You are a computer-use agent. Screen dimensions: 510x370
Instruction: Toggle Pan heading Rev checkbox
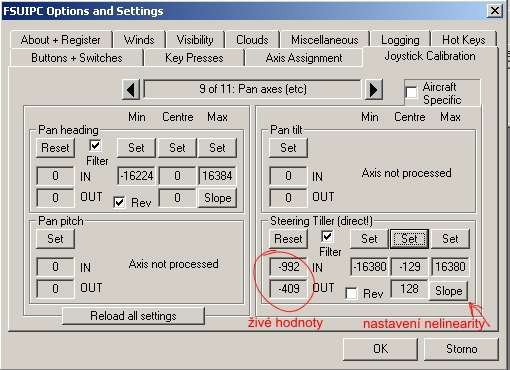[119, 202]
